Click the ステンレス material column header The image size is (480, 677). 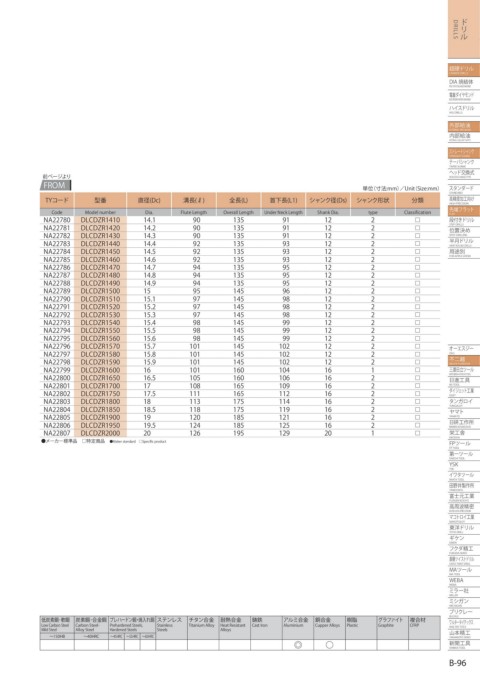pyautogui.click(x=171, y=625)
